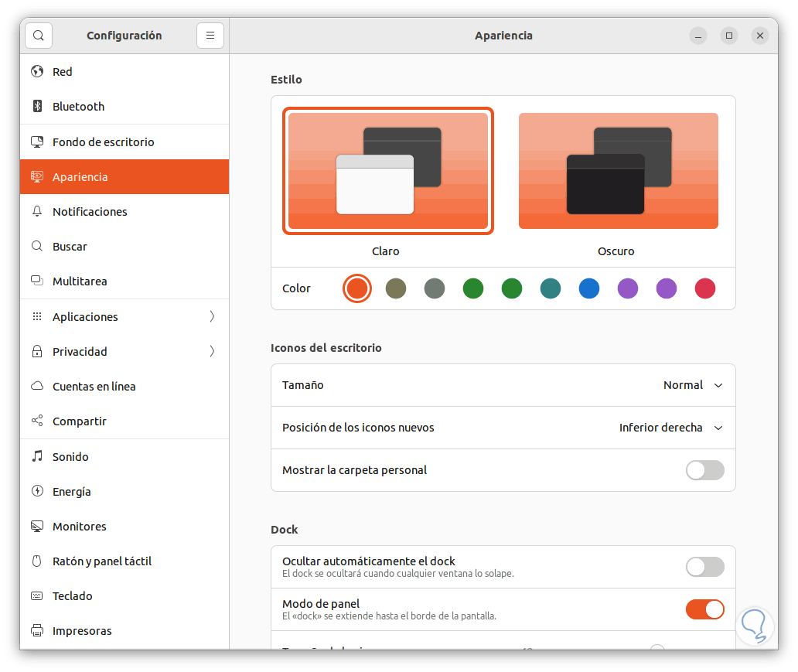Click the Impresoras printer icon
798x672 pixels.
click(x=37, y=630)
